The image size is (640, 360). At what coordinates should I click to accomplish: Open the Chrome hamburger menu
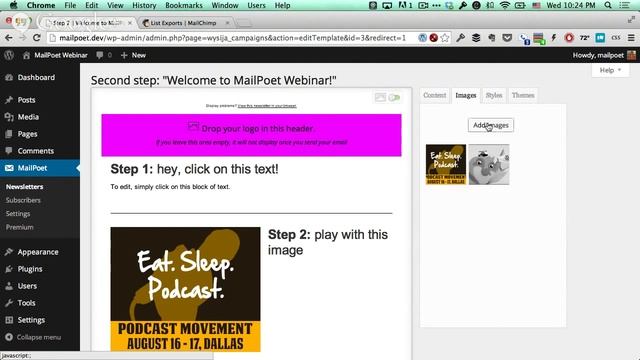point(631,38)
